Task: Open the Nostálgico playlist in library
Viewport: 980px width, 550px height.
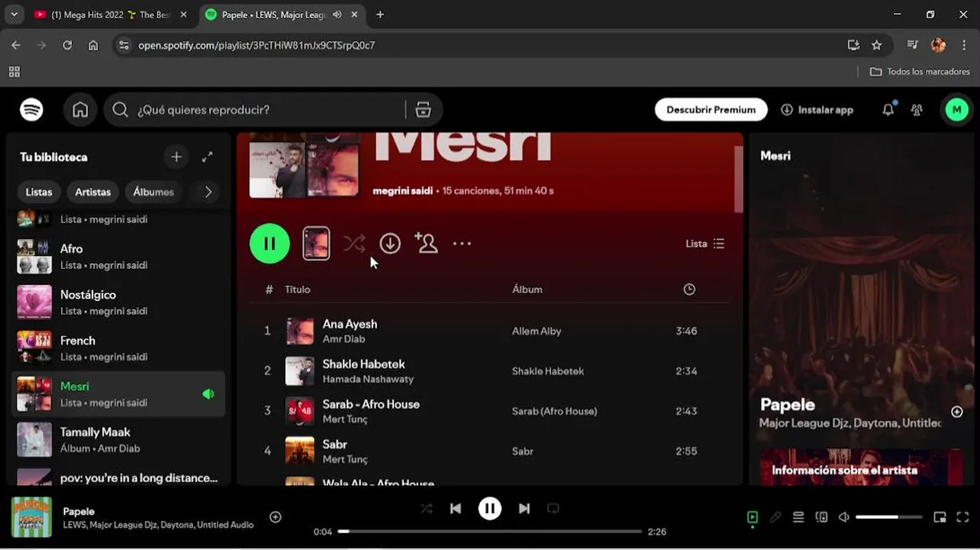Action: click(118, 302)
